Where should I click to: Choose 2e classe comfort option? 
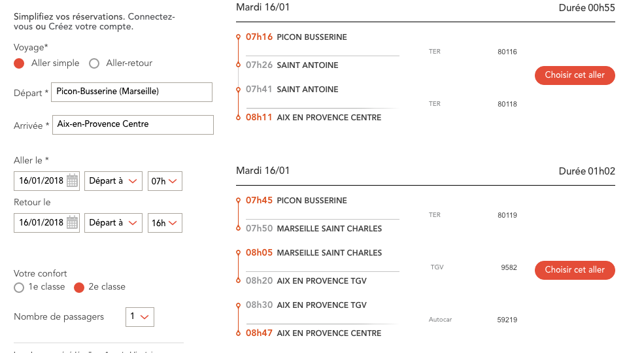click(79, 287)
